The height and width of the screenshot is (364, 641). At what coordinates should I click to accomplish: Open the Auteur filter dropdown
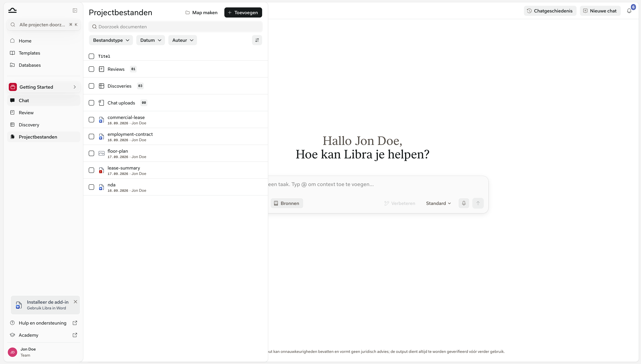[183, 40]
